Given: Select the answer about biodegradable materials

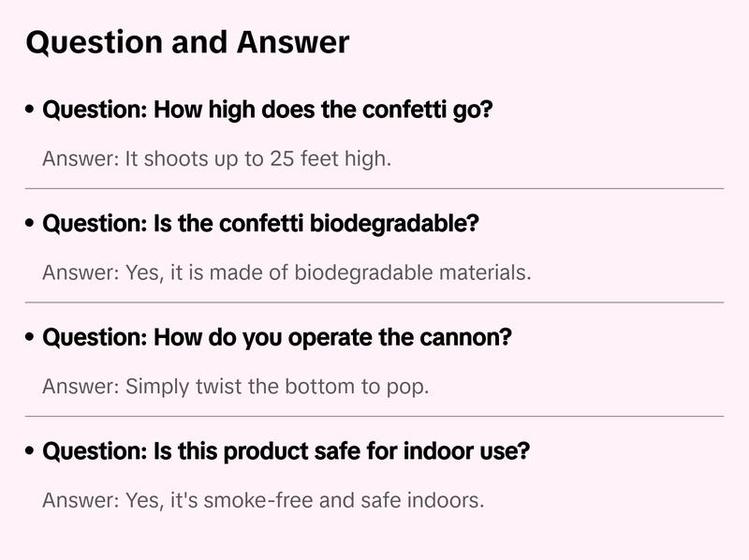Looking at the screenshot, I should pos(286,273).
